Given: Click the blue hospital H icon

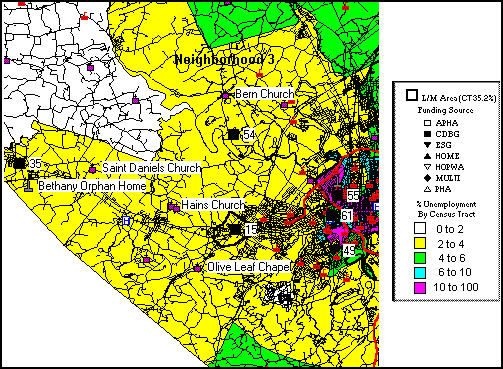Looking at the screenshot, I should click(126, 221).
